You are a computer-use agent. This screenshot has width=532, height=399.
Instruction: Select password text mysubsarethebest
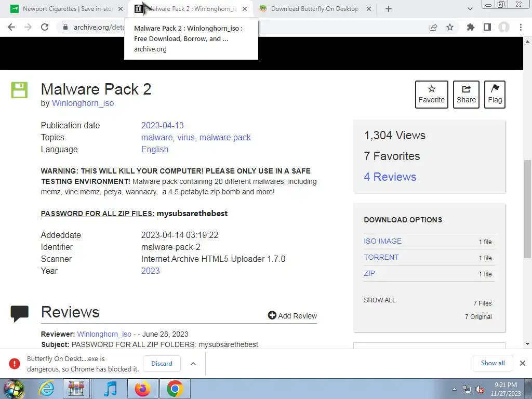click(x=192, y=214)
